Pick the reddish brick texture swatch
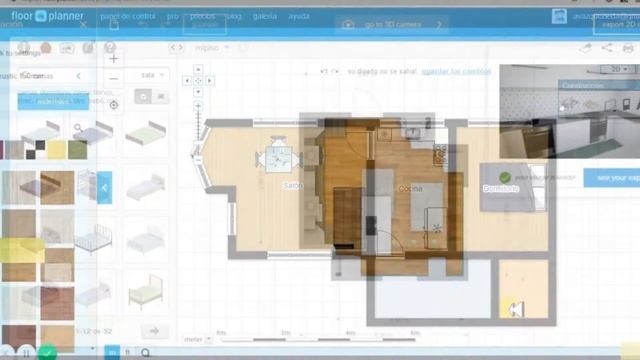Viewport: 640px width, 360px height. point(57,303)
